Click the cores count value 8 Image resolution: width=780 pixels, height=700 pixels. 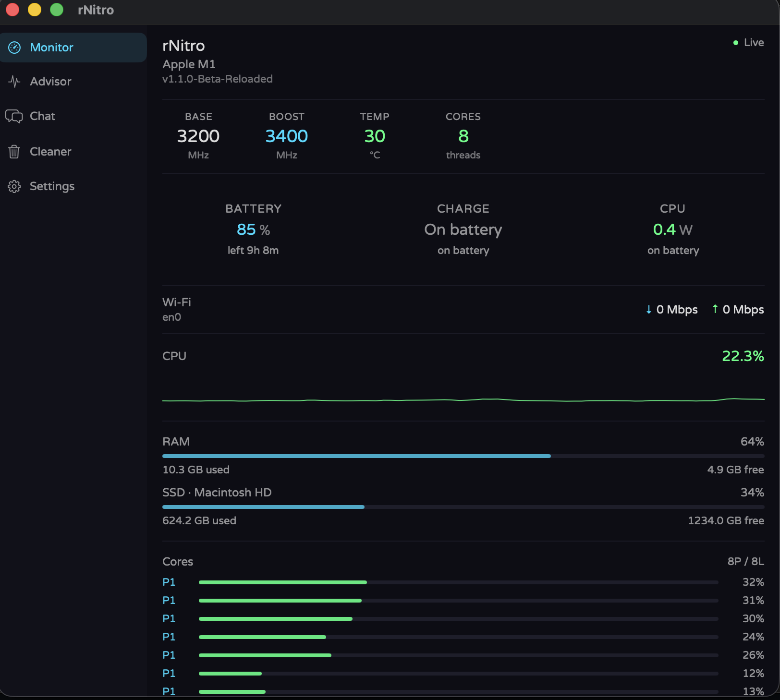tap(463, 136)
